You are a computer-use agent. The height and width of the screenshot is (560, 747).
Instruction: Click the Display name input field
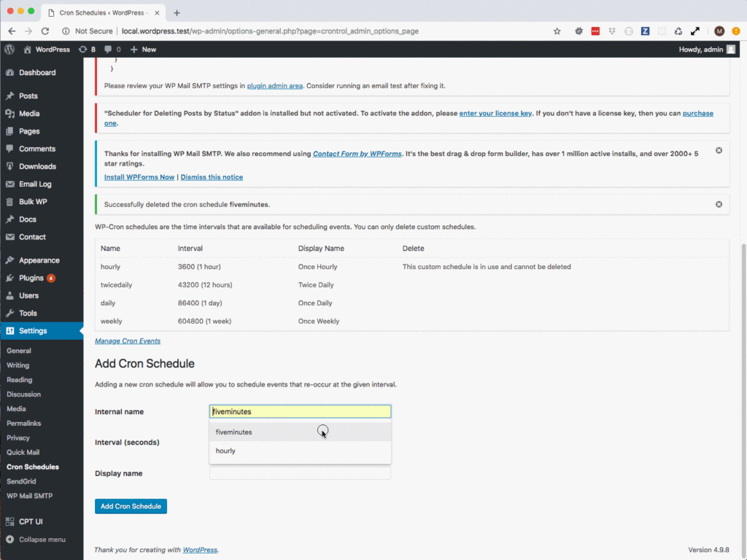coord(299,473)
